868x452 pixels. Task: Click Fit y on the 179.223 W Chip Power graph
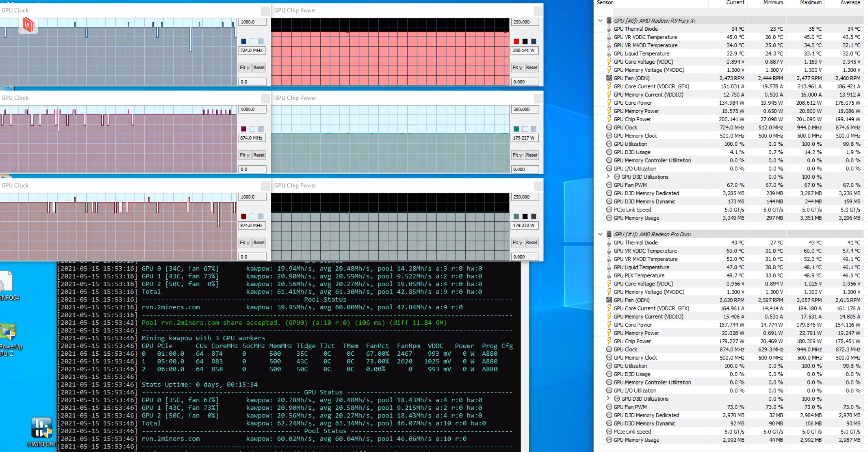coord(517,242)
